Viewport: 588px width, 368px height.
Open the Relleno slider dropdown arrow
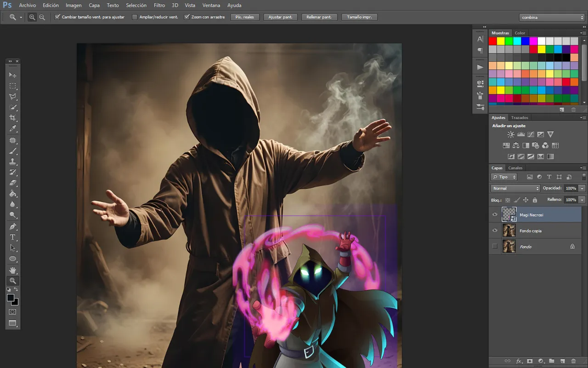582,200
